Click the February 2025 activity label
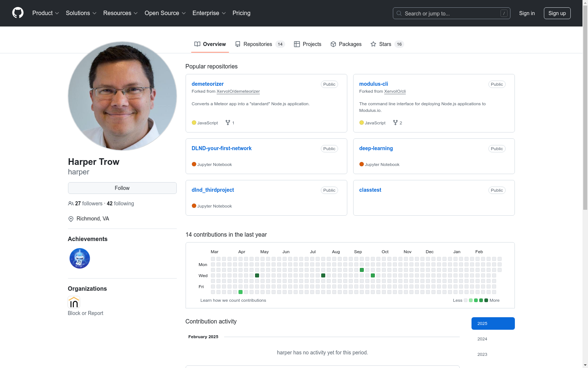This screenshot has height=368, width=588. 203,337
